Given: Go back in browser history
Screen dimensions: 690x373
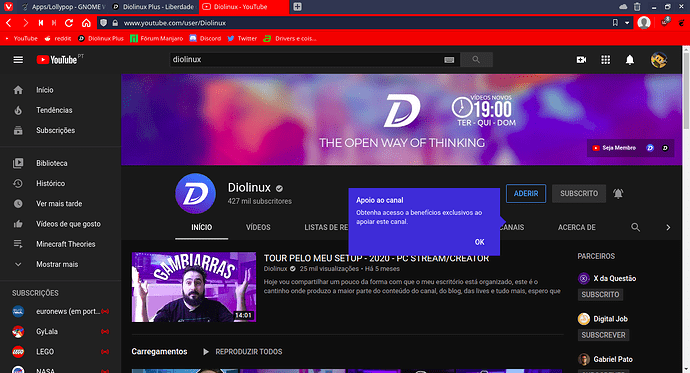Looking at the screenshot, I should (8, 23).
